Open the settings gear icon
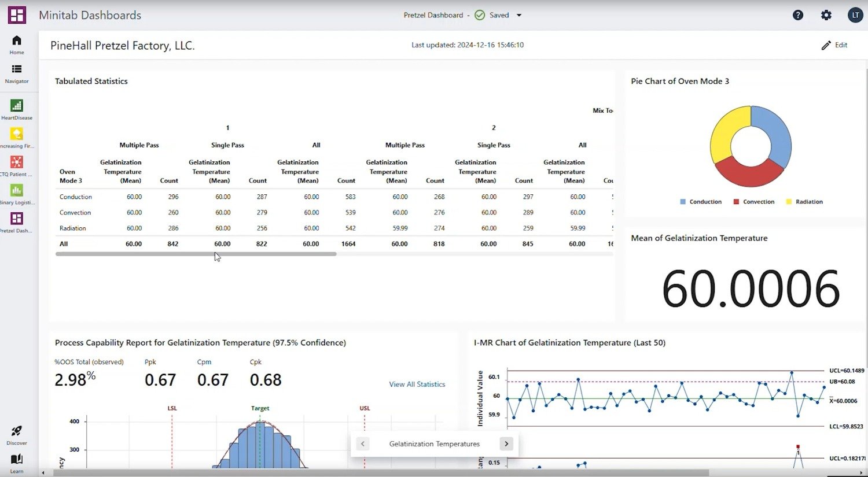Screen dimensions: 868x477 click(826, 15)
